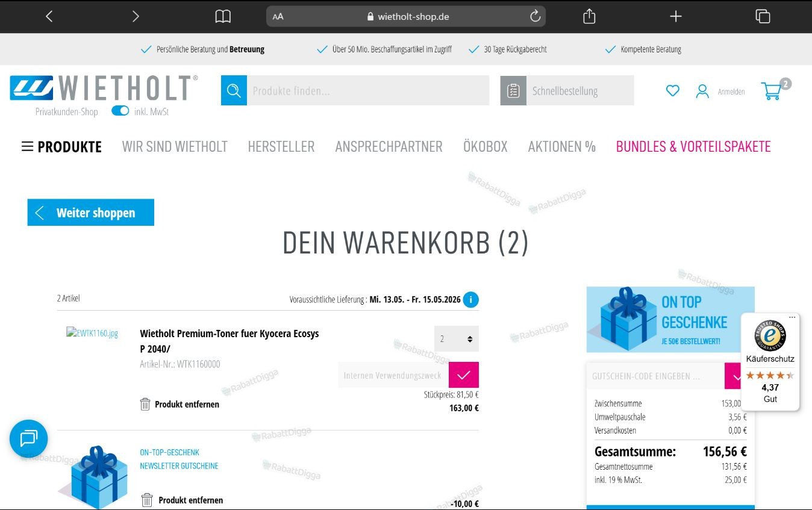Confirm Internen Verwendungszweck with pink checkmark
This screenshot has width=812, height=510.
coord(464,375)
